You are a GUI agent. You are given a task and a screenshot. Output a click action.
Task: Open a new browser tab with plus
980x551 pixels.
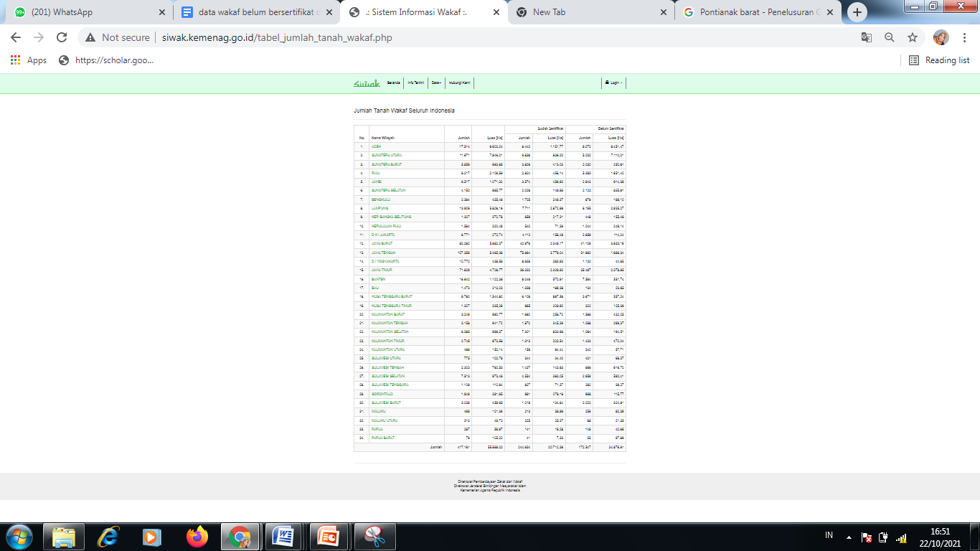[x=857, y=12]
